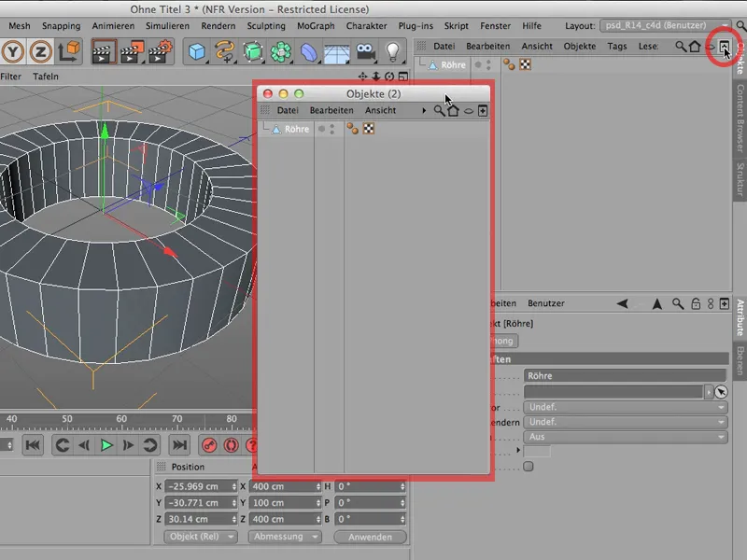Click new-window icon in docked Object Manager
The width and height of the screenshot is (747, 560).
725,46
